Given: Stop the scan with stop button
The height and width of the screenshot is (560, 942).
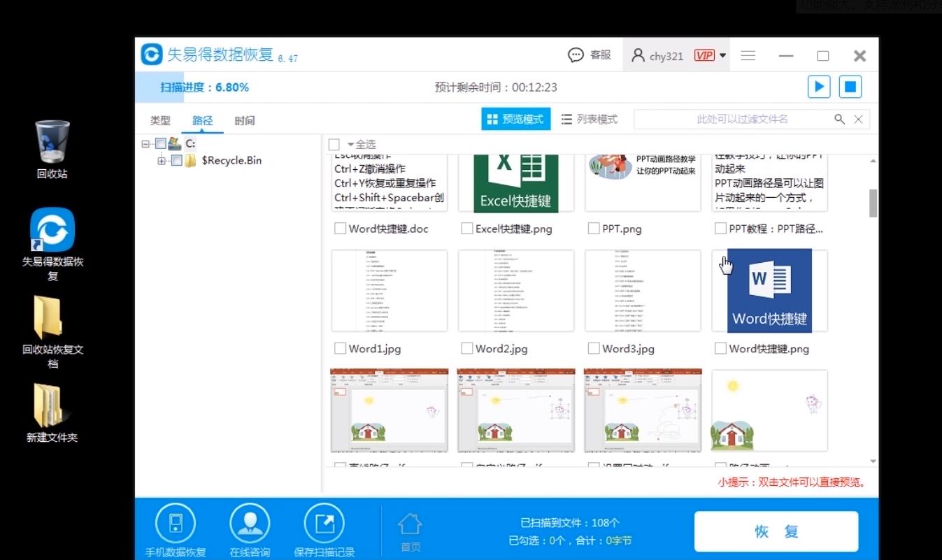Looking at the screenshot, I should coord(850,87).
